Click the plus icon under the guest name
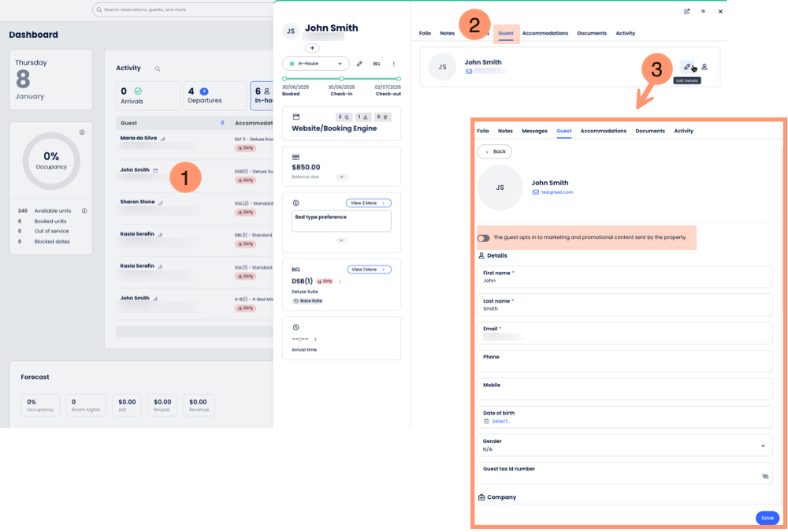 [x=311, y=48]
